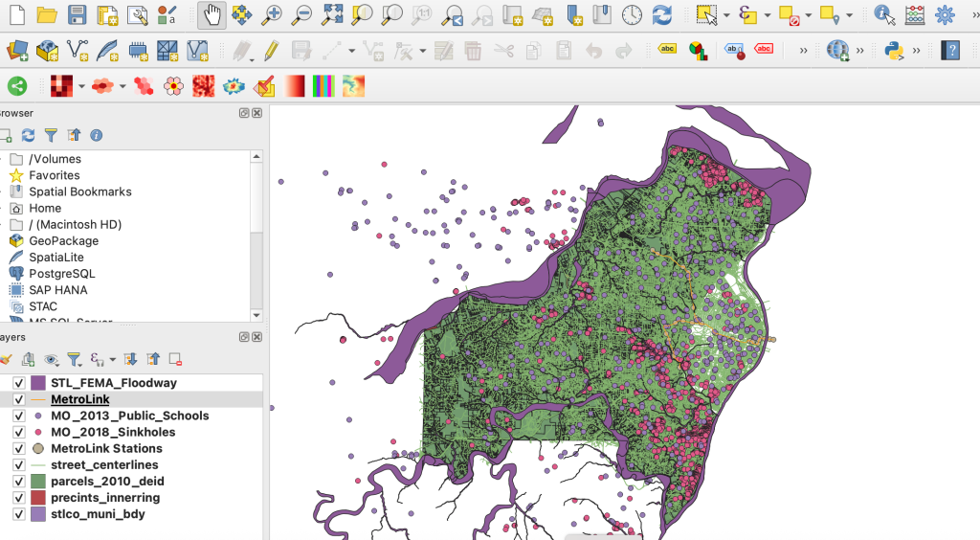The width and height of the screenshot is (980, 540).
Task: Select the Pan Map hand tool
Action: pos(212,15)
